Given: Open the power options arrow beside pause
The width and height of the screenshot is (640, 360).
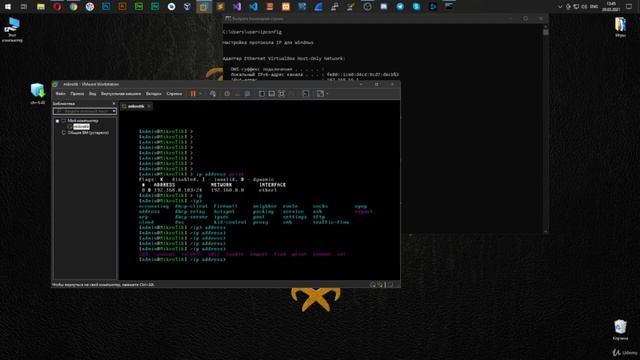Looking at the screenshot, I should coord(200,93).
